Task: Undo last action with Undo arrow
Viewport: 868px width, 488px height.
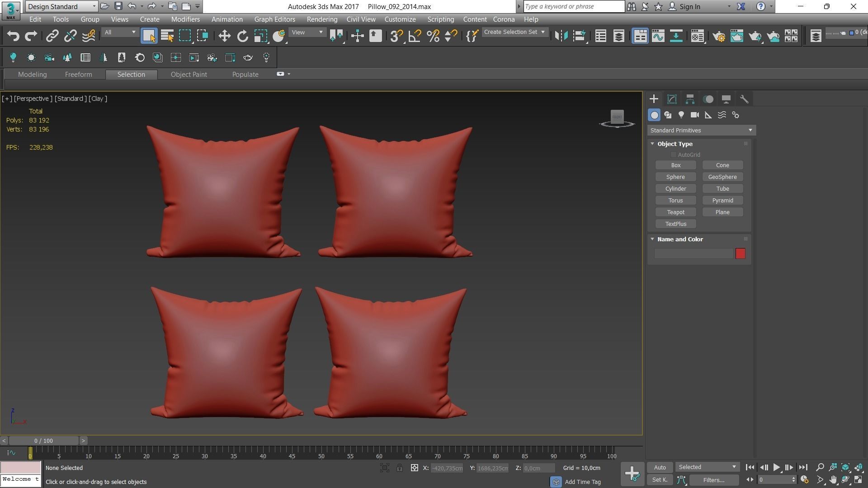Action: pos(13,36)
